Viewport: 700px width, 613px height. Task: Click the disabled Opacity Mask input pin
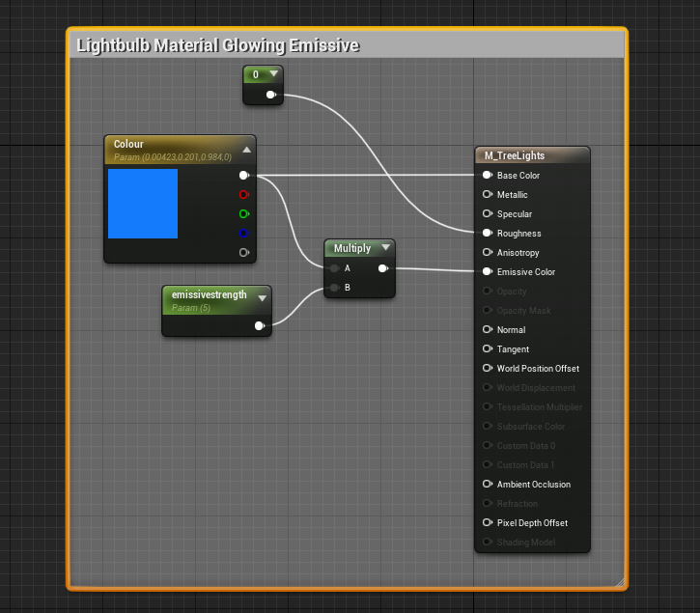(487, 310)
